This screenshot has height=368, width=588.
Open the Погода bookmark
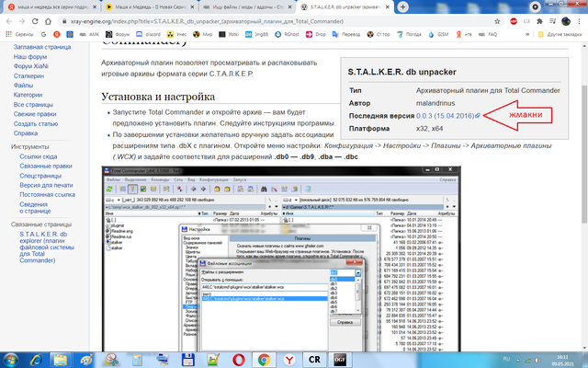[409, 34]
